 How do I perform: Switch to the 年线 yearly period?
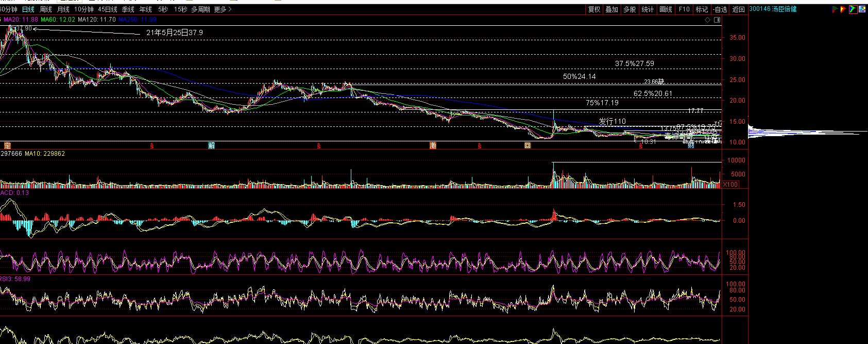(146, 9)
